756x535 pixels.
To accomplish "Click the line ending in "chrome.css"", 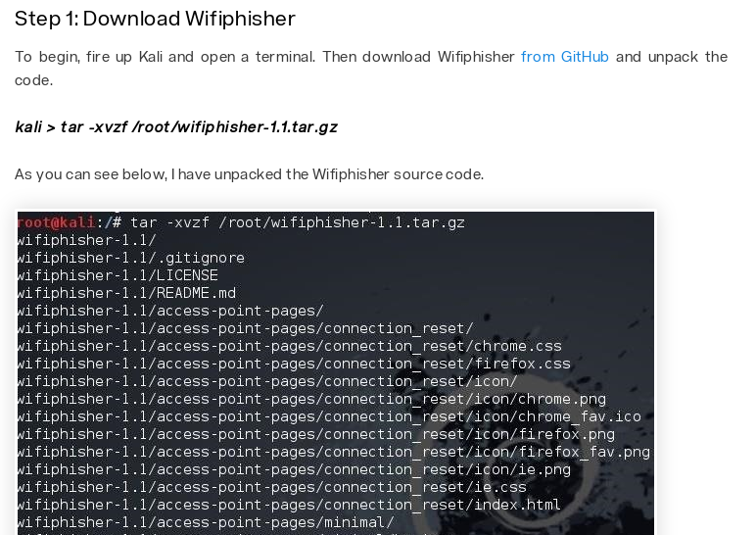I will coord(289,346).
